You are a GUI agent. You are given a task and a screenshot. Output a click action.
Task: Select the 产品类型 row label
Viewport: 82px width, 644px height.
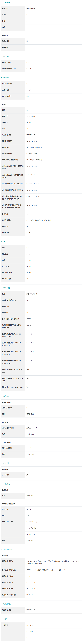[5, 8]
